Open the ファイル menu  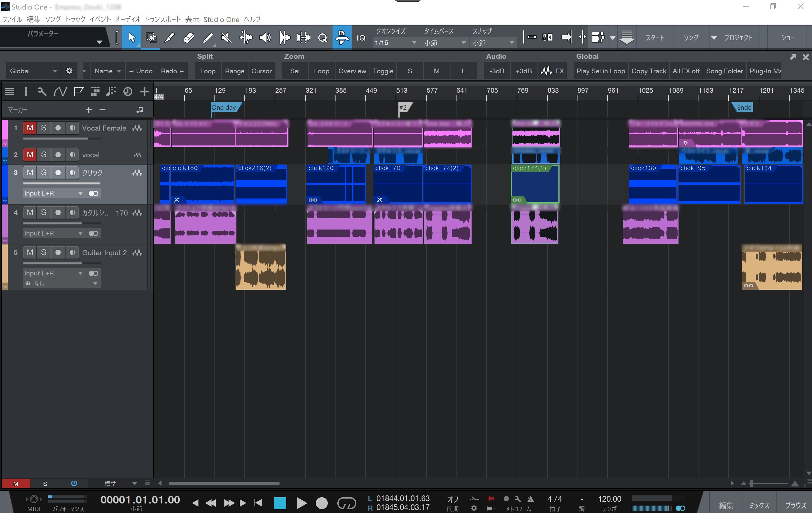point(12,19)
